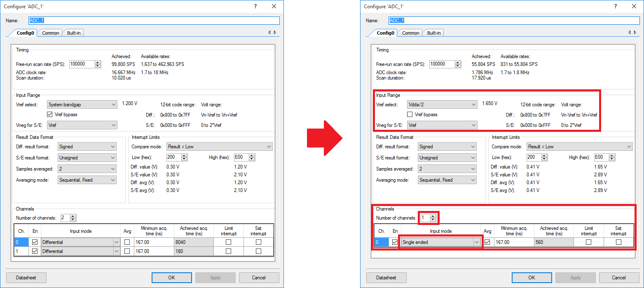The width and height of the screenshot is (644, 288).
Task: Click OK in the right dialog
Action: pos(532,278)
